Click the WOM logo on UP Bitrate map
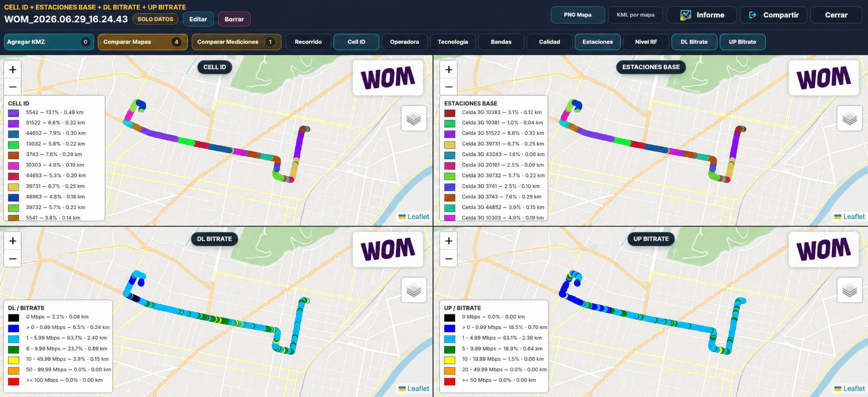This screenshot has width=868, height=397. click(x=824, y=250)
